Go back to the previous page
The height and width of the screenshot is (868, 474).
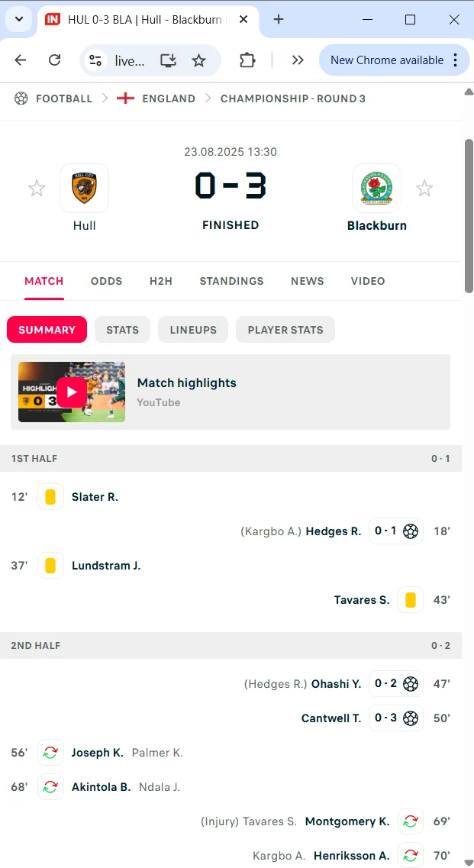click(21, 60)
